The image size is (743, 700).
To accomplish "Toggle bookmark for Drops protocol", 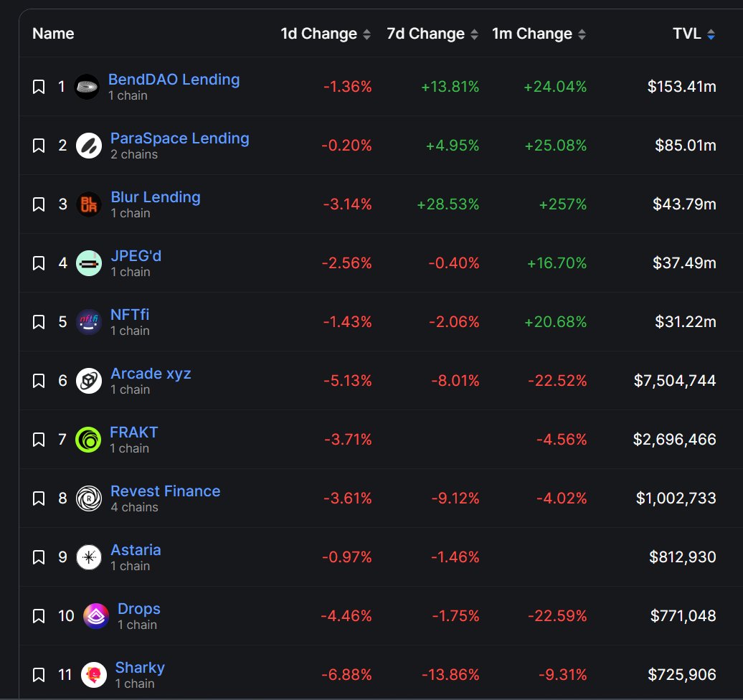I will point(39,615).
